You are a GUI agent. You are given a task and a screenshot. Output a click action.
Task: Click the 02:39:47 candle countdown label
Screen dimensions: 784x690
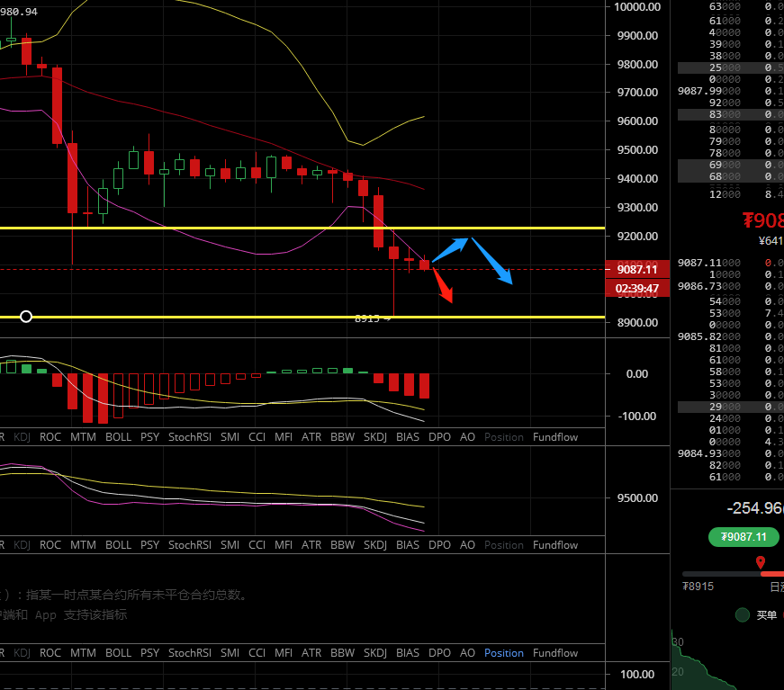coord(636,289)
